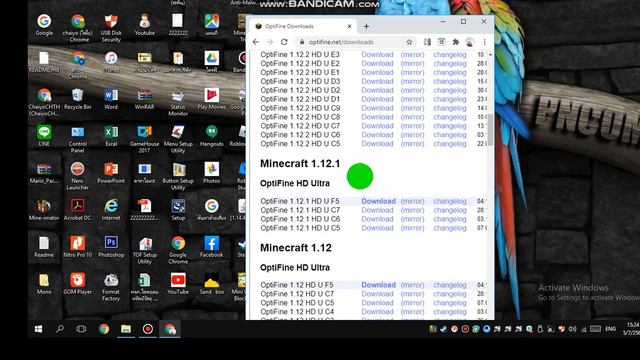This screenshot has height=360, width=640.
Task: Open the GameHouse 2017 desktop icon
Action: (x=144, y=139)
